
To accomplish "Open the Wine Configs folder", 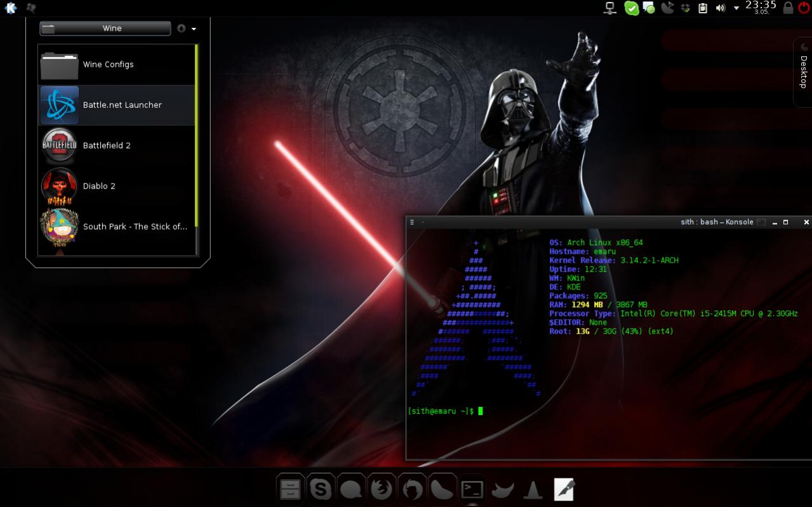I will tap(117, 65).
